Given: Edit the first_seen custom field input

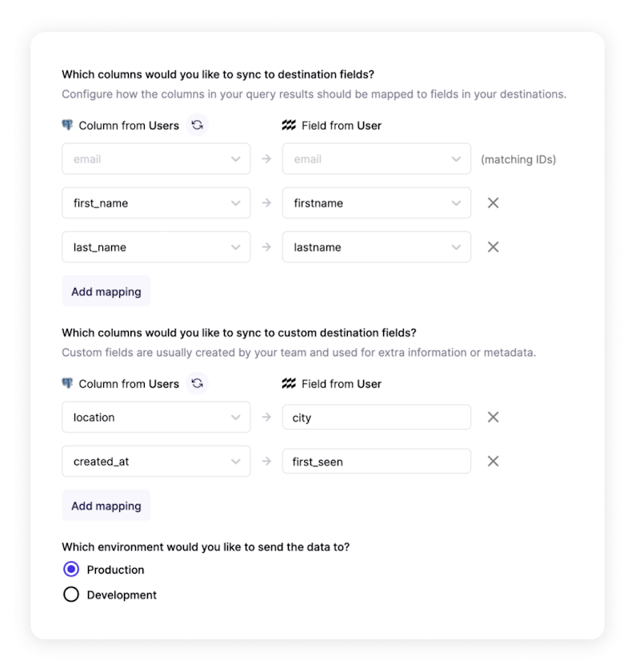Looking at the screenshot, I should pyautogui.click(x=376, y=461).
